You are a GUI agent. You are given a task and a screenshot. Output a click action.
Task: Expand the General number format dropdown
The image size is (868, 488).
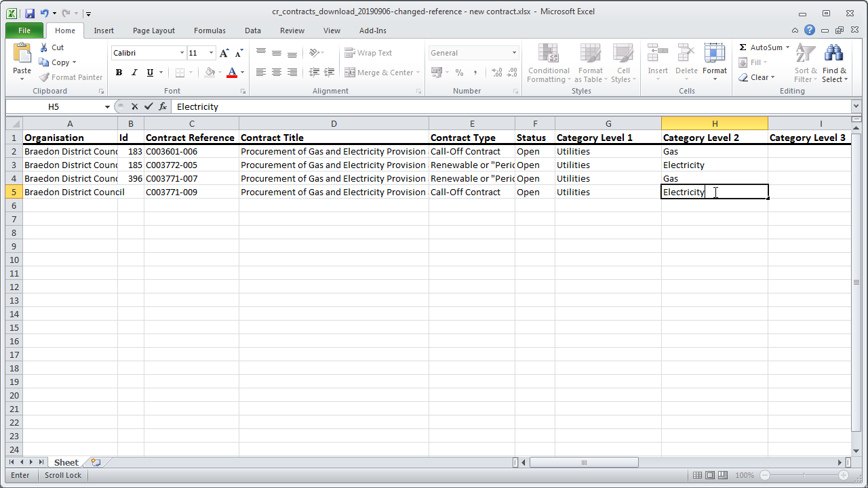(x=514, y=53)
